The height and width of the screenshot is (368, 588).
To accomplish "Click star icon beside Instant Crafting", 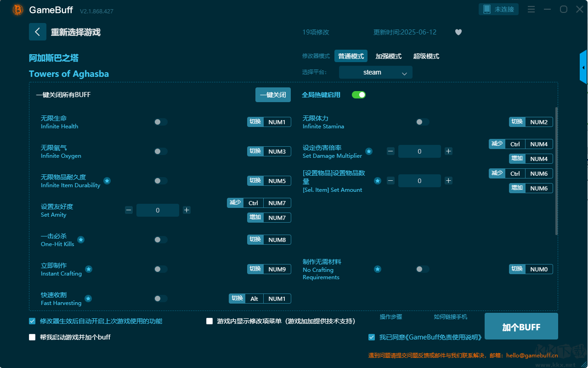I will (x=89, y=269).
